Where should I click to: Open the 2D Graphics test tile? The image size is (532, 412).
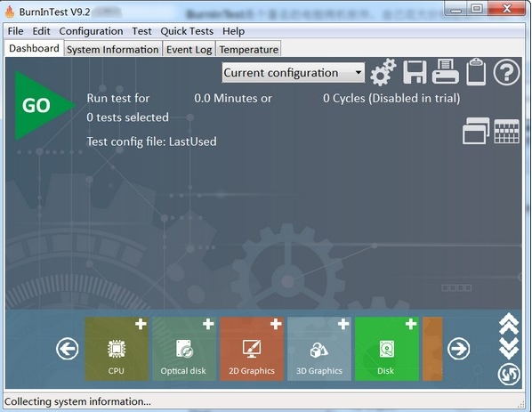pyautogui.click(x=252, y=349)
